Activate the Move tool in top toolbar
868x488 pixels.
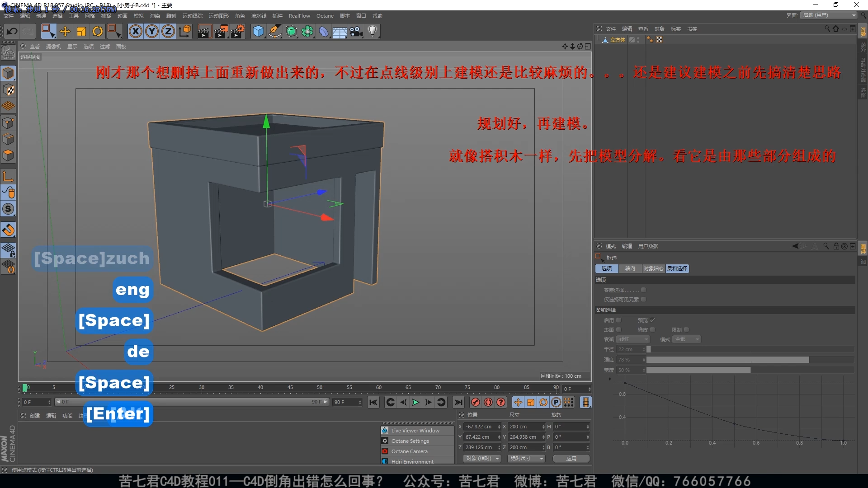pyautogui.click(x=65, y=31)
